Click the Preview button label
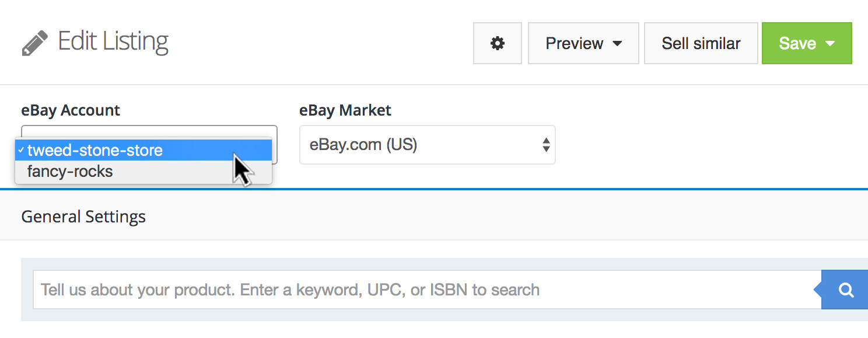 (574, 44)
